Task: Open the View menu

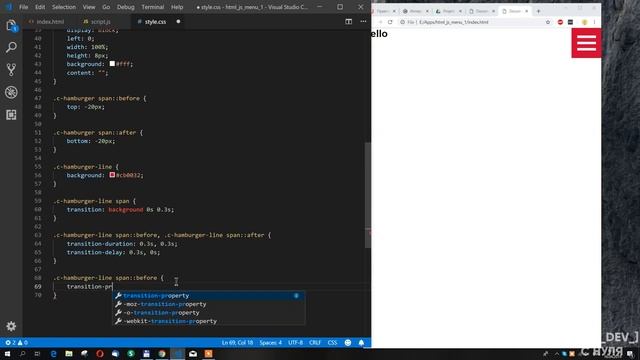Action: [x=89, y=7]
